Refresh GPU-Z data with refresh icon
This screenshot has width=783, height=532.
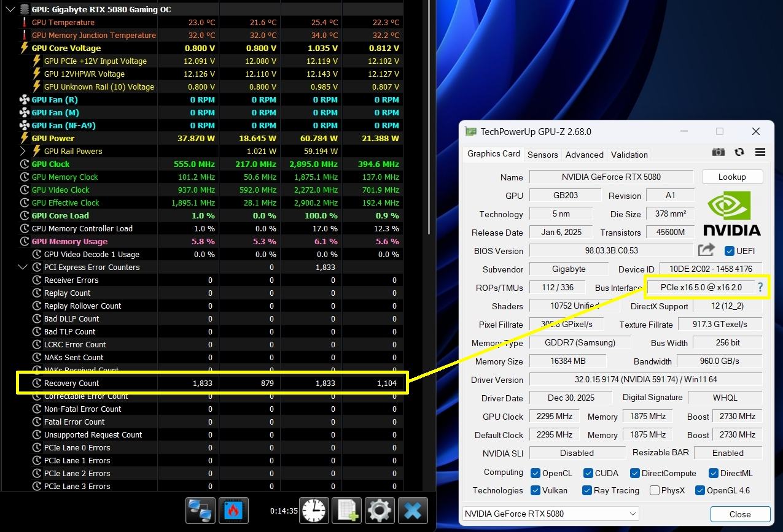point(739,152)
